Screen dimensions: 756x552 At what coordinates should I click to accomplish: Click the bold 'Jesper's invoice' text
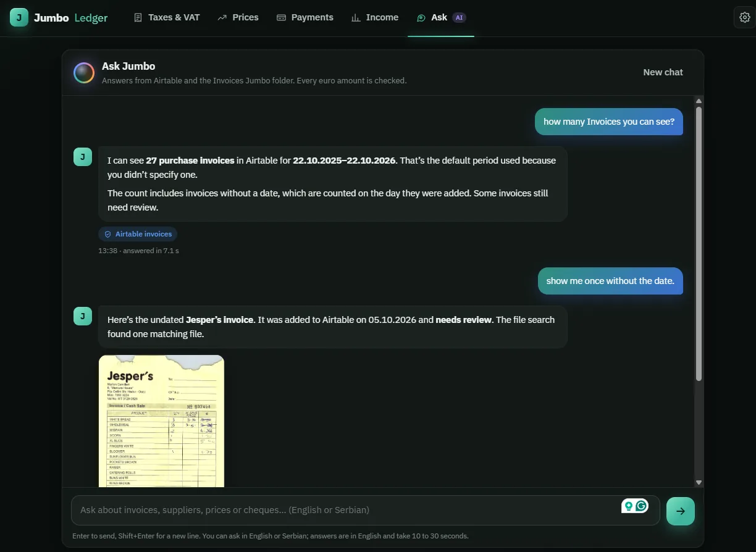coord(219,320)
